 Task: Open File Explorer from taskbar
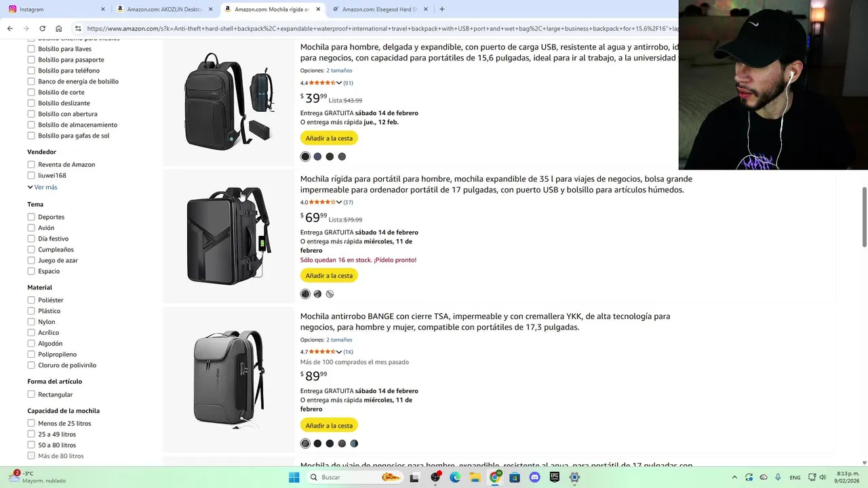click(x=475, y=477)
